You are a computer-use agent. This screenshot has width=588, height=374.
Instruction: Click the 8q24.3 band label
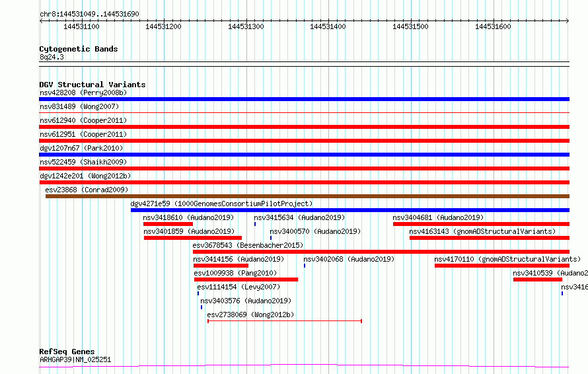[x=52, y=57]
